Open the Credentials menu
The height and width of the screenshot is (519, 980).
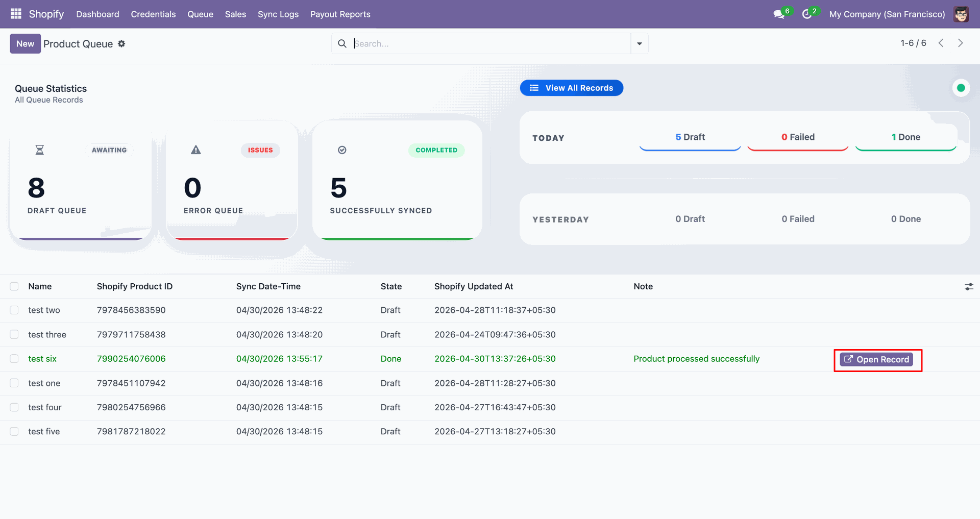[153, 14]
